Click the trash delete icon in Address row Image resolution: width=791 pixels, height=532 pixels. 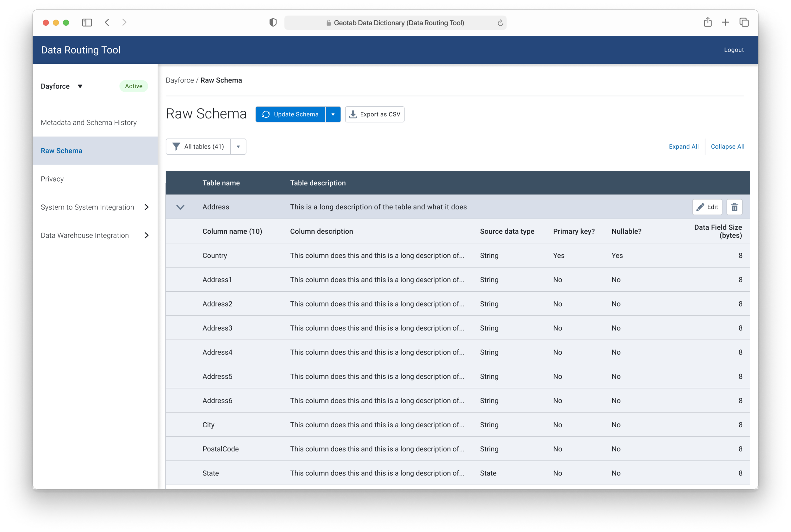coord(734,207)
